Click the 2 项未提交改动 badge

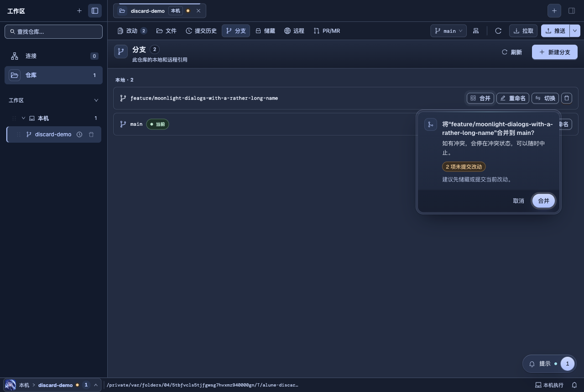(464, 167)
